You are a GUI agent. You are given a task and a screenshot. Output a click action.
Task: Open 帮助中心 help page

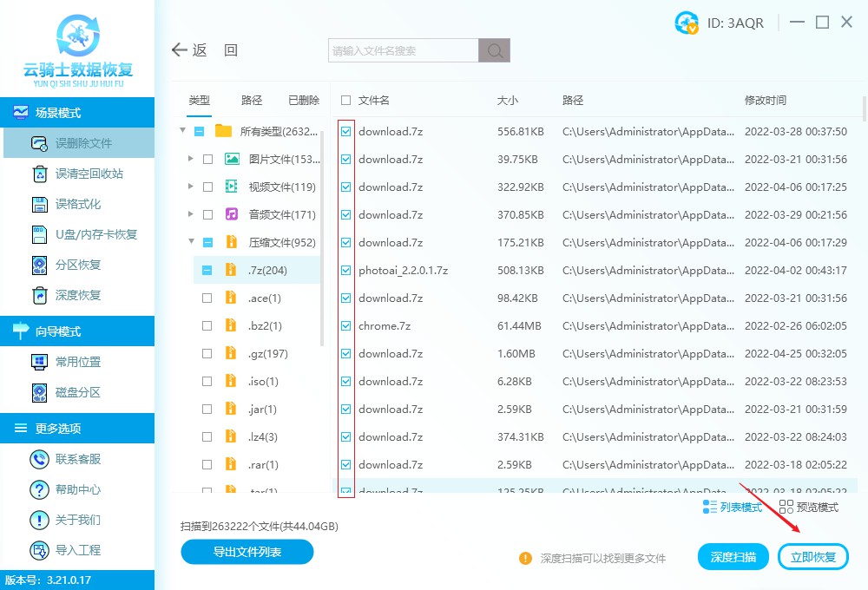click(79, 489)
